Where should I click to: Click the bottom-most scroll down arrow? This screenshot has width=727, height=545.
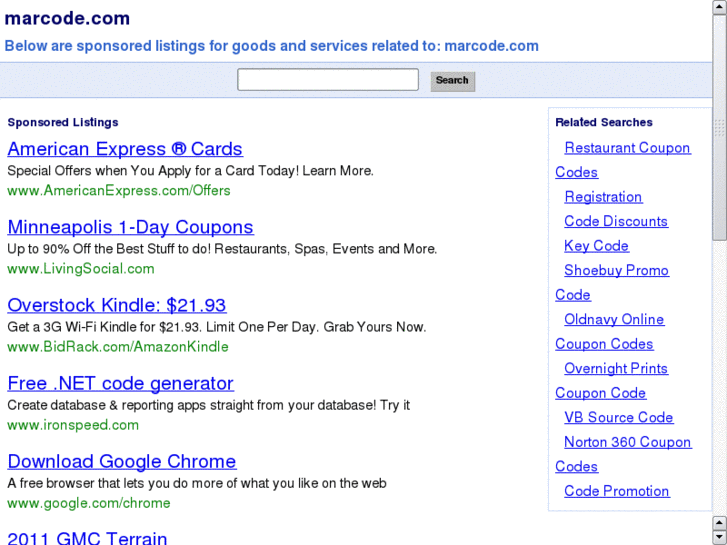tap(720, 538)
